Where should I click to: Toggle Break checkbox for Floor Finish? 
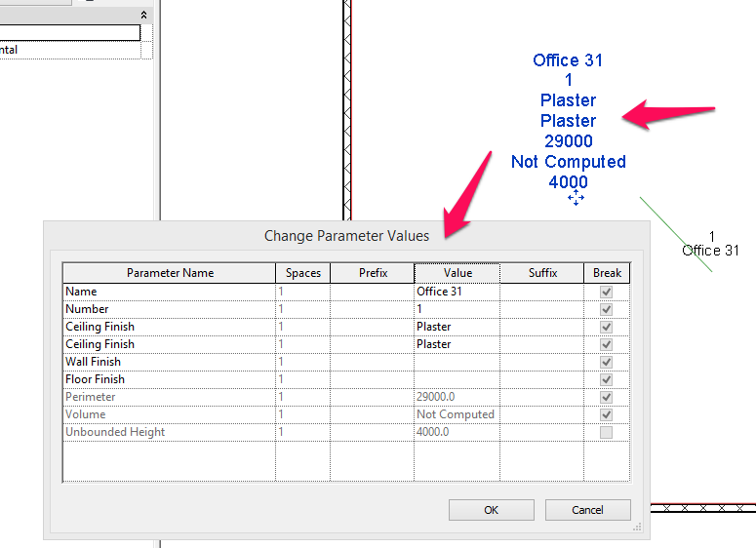[606, 379]
